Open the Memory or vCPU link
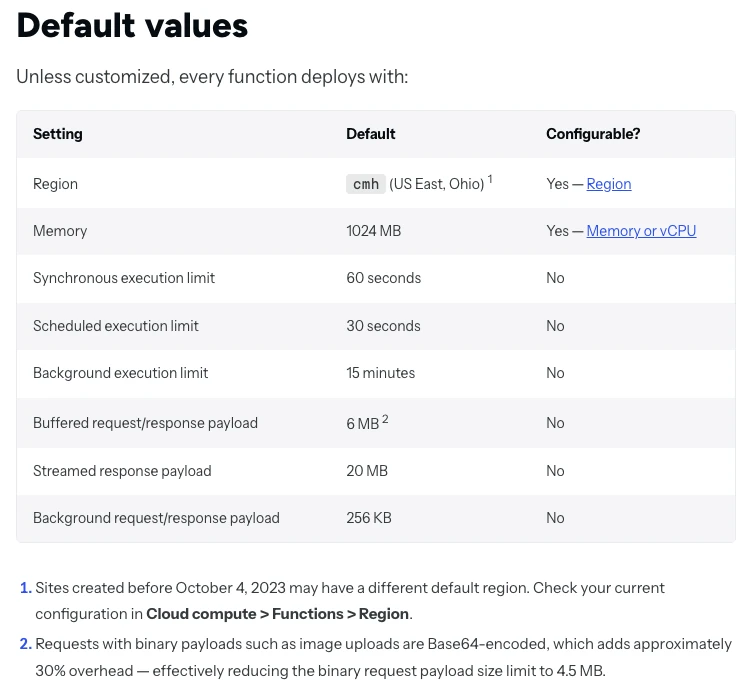The width and height of the screenshot is (755, 680). [x=641, y=231]
